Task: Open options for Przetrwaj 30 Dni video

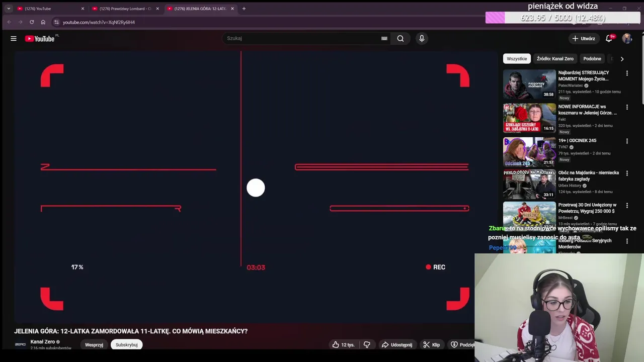Action: click(627, 206)
